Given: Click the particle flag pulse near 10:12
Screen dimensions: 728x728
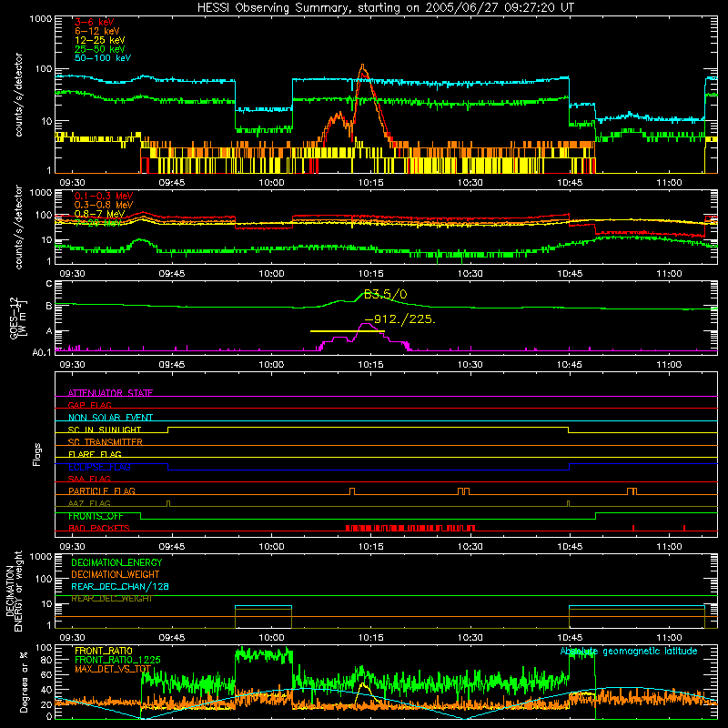Looking at the screenshot, I should 352,491.
